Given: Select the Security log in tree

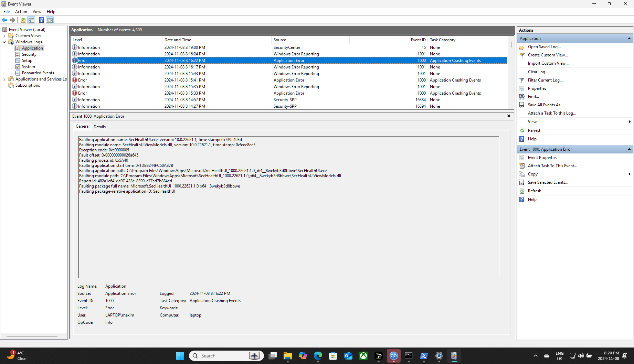Looking at the screenshot, I should coord(29,54).
